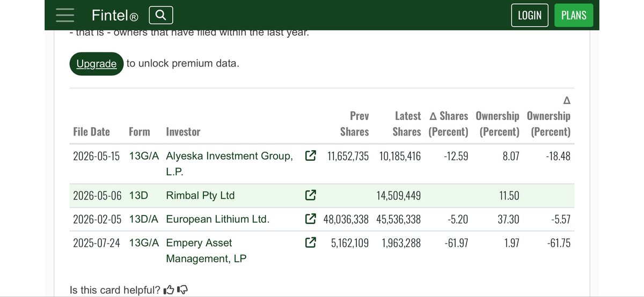Screen dimensions: 644x297
Task: Select 'Is this card helpful?' text
Action: point(115,291)
